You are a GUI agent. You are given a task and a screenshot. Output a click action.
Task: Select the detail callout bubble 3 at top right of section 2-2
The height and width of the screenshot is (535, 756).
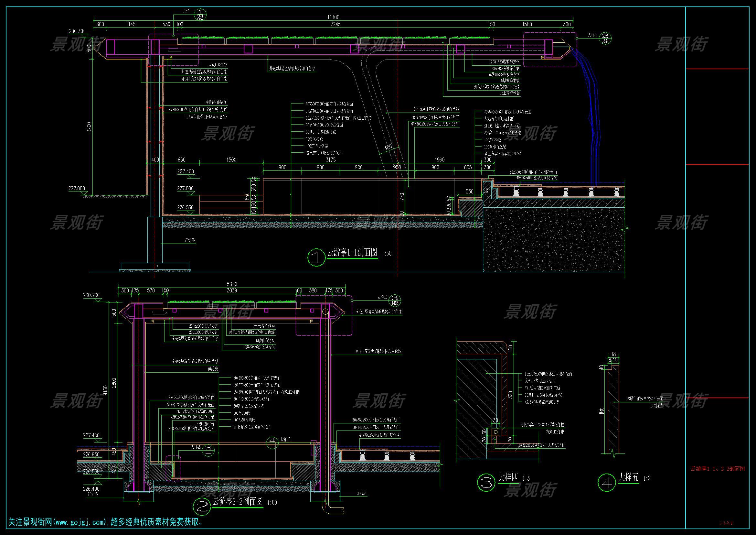(x=395, y=300)
